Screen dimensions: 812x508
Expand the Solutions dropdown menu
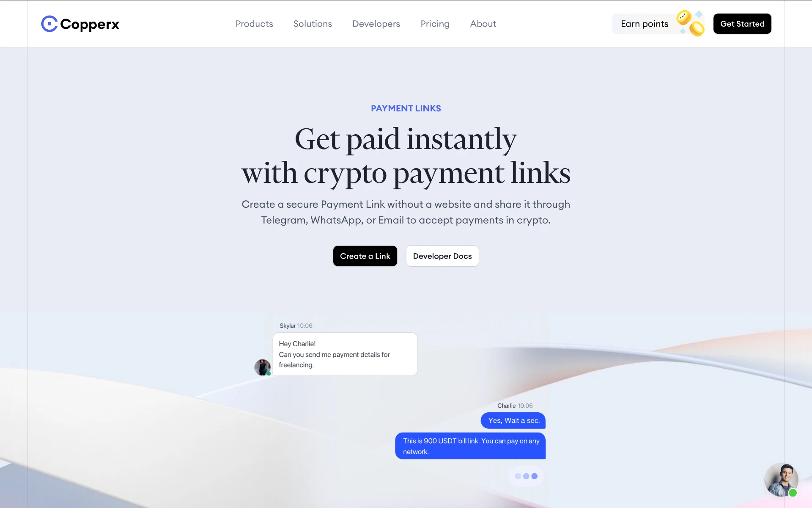coord(313,23)
